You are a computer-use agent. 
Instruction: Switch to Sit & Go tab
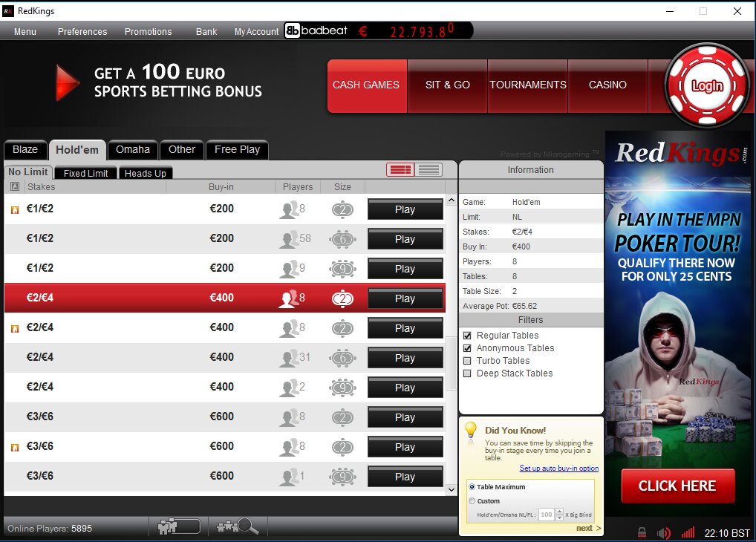tap(447, 85)
